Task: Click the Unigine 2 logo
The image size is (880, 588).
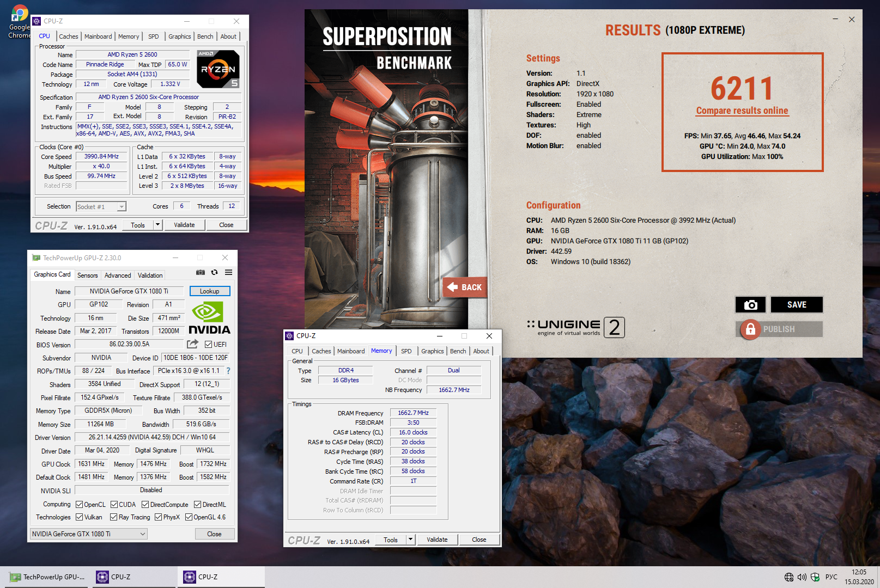Action: tap(575, 327)
